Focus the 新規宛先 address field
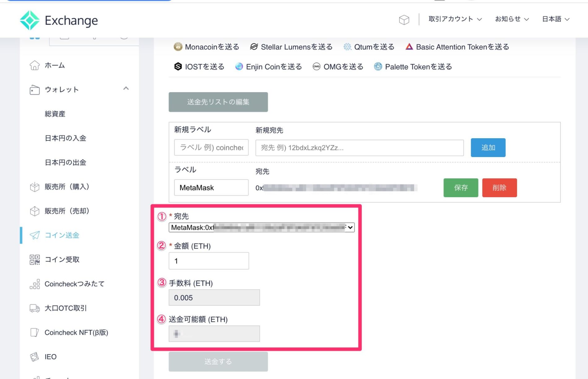Image resolution: width=588 pixels, height=379 pixels. click(x=360, y=148)
